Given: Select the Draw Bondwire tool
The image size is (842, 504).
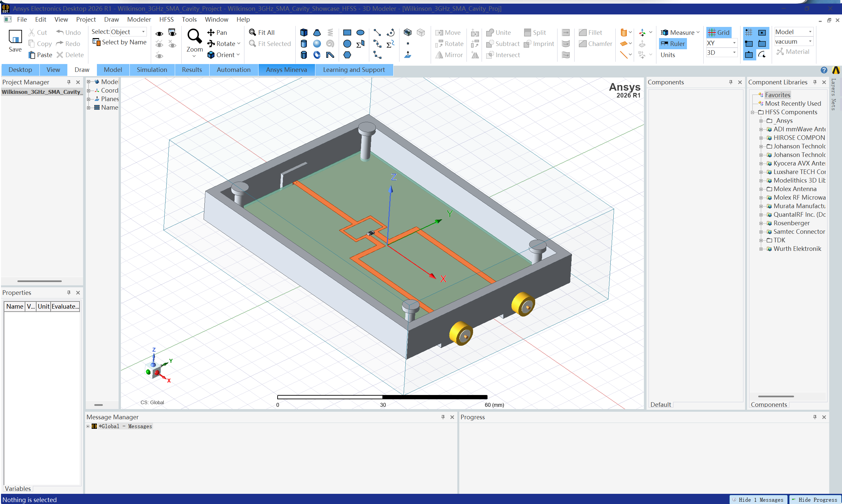Looking at the screenshot, I should 330,55.
